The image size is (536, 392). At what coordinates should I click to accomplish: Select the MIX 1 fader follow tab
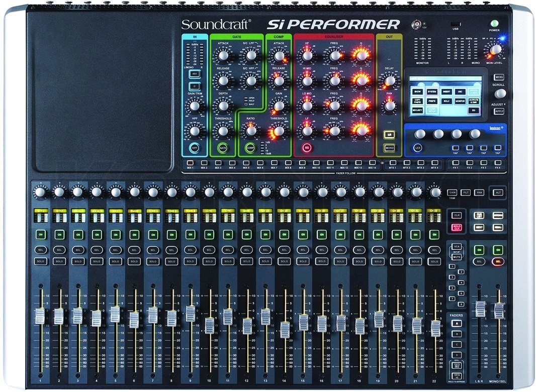pos(189,162)
